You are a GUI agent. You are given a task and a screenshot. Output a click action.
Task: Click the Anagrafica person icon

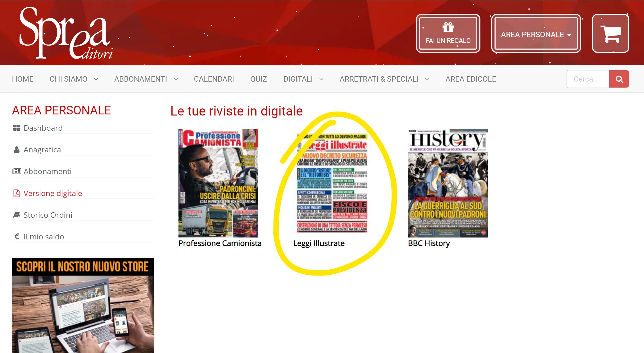coord(17,150)
